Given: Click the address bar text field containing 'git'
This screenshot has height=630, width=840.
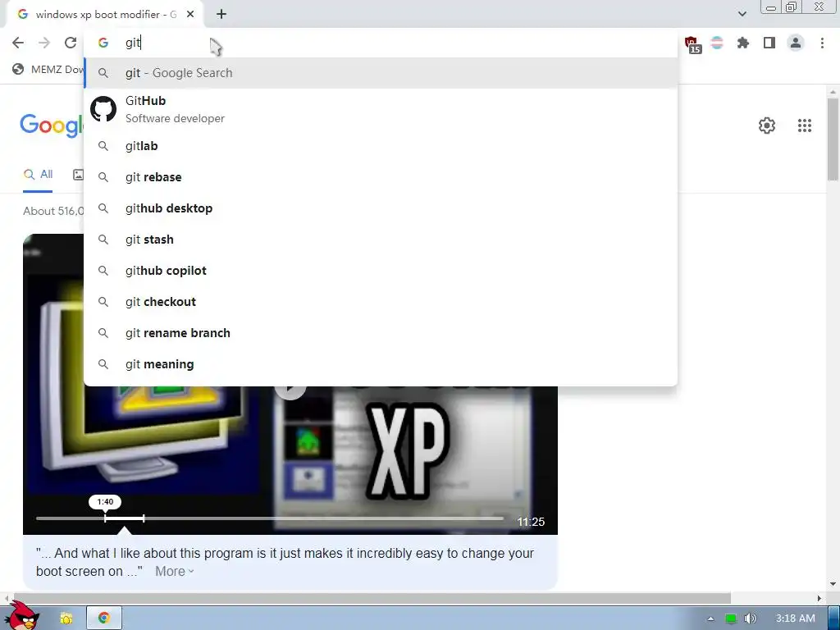Looking at the screenshot, I should (x=381, y=43).
